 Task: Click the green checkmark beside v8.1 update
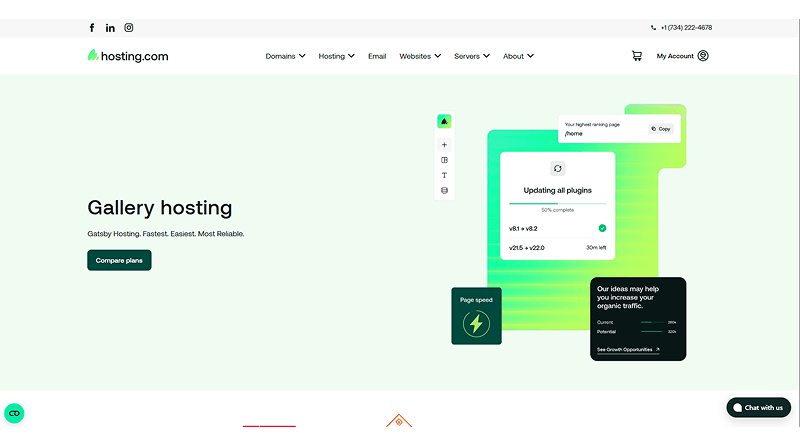[x=602, y=228]
